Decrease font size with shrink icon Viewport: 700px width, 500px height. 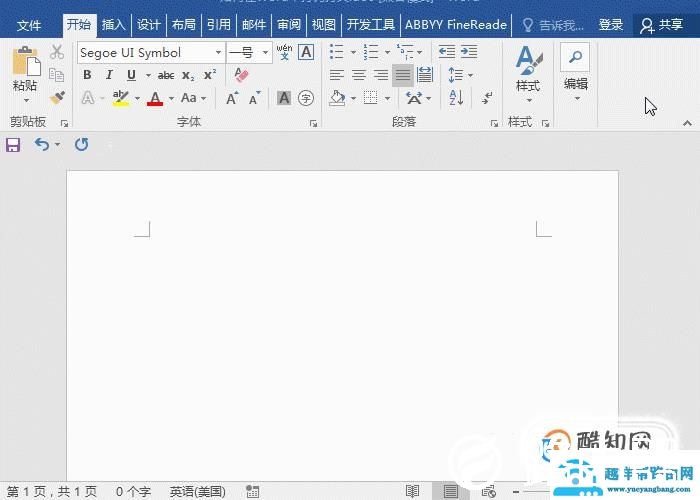tap(255, 98)
